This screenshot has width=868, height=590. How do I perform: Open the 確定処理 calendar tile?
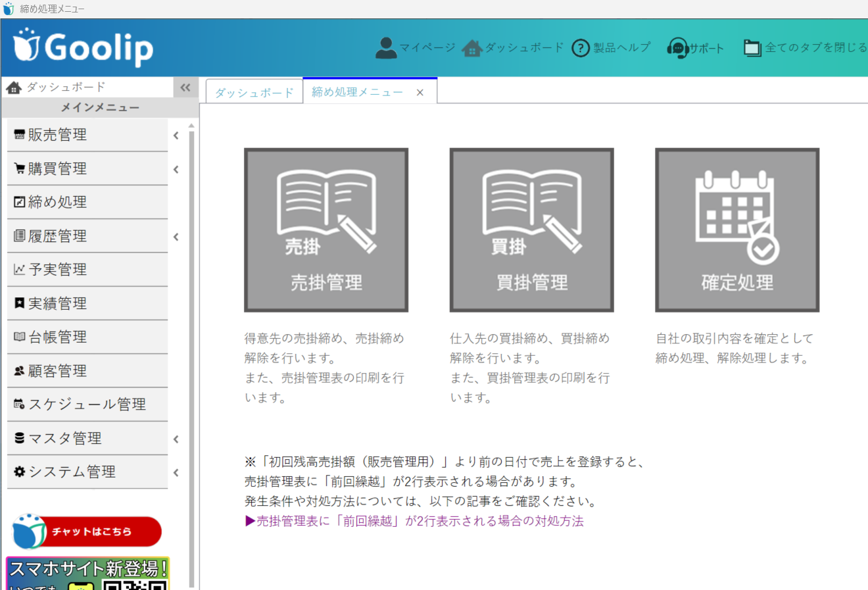pos(737,230)
